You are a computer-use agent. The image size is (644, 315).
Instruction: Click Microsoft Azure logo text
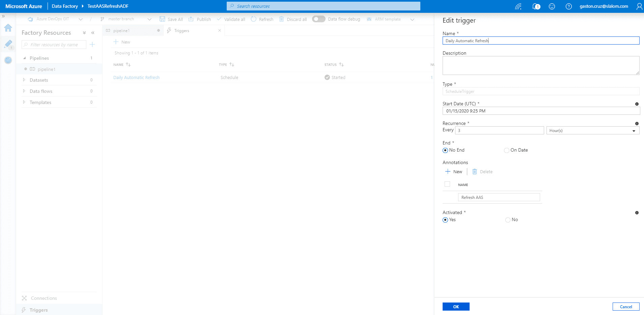coord(24,6)
